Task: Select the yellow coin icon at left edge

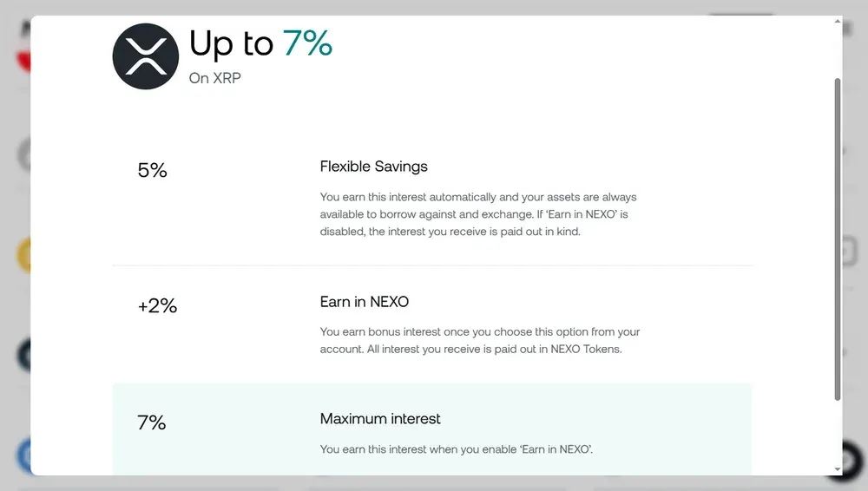Action: point(24,255)
